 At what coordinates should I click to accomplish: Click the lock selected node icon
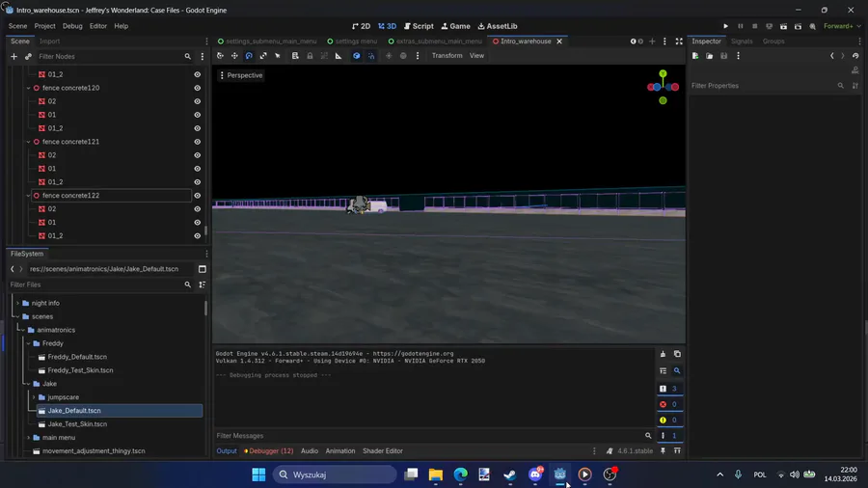pyautogui.click(x=310, y=56)
